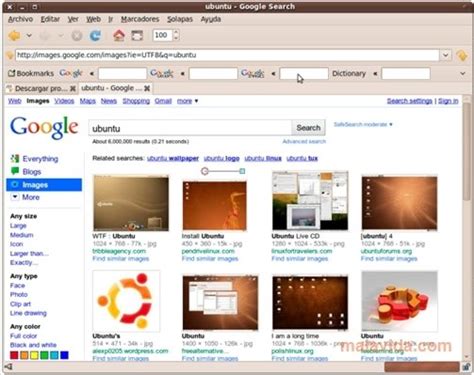
Task: Close the Descargar pro... tab
Action: [73, 88]
